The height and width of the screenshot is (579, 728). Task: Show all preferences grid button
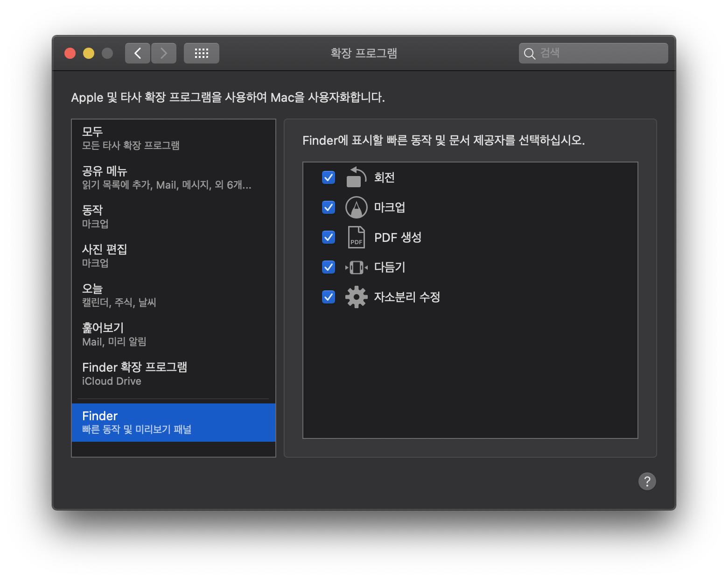(202, 53)
